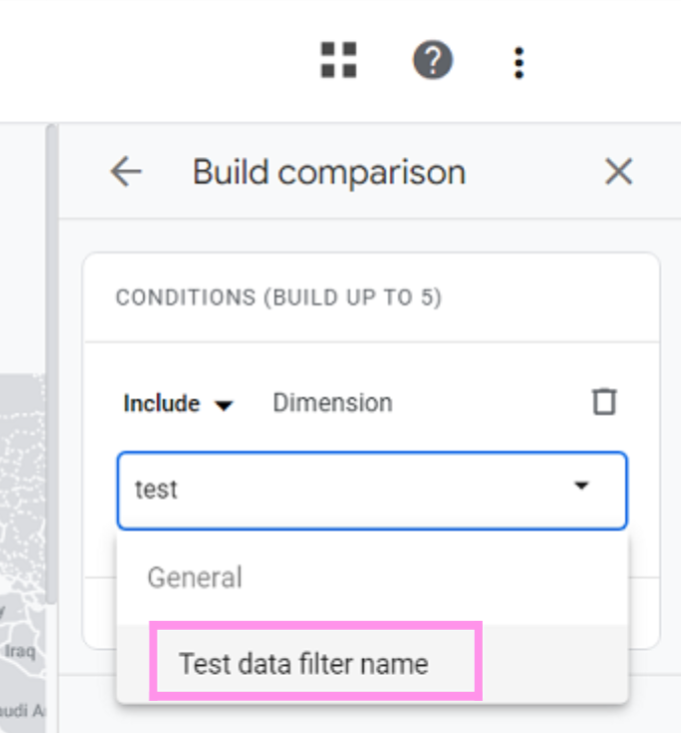
Task: Click the 'Dimension' label
Action: tap(332, 403)
